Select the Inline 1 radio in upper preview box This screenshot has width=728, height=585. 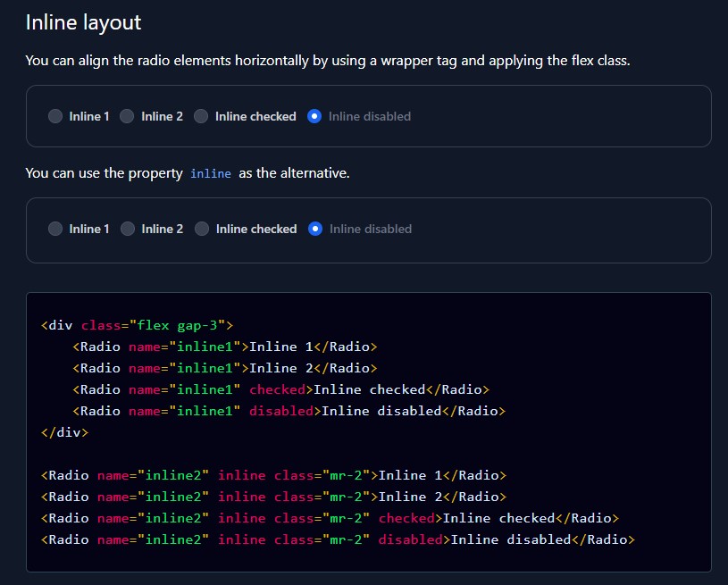click(x=55, y=116)
